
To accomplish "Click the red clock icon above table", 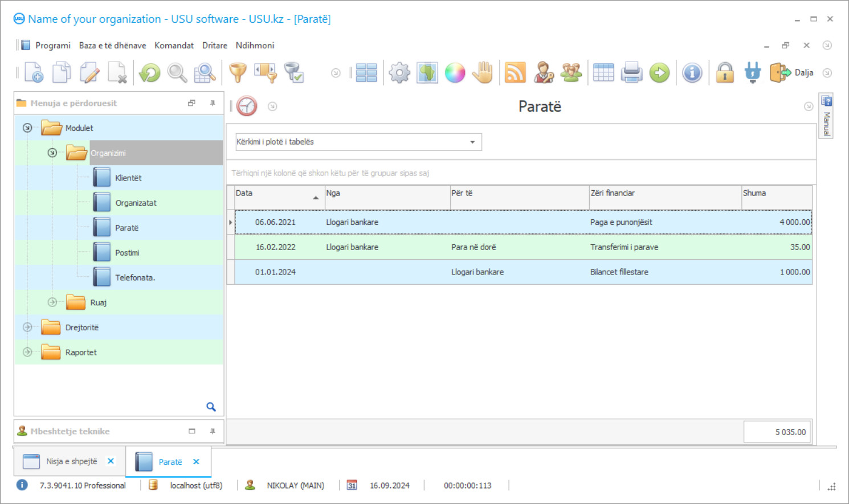I will [x=247, y=106].
